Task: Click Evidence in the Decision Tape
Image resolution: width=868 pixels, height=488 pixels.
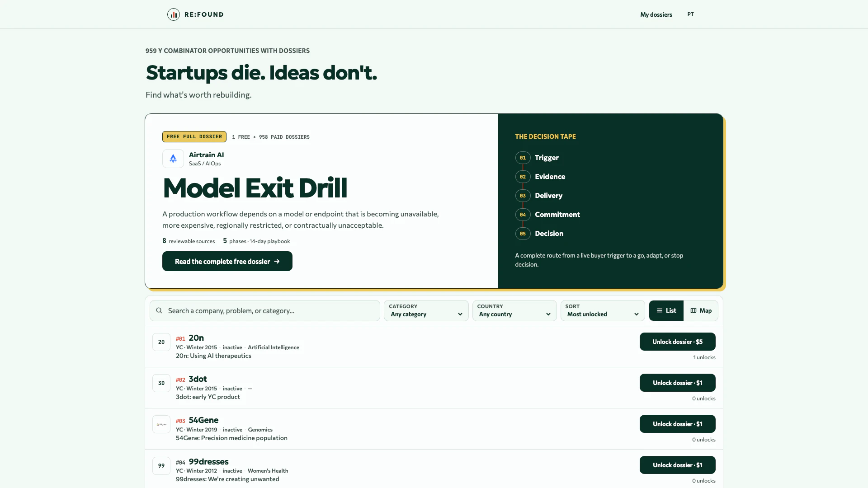Action: [x=550, y=177]
